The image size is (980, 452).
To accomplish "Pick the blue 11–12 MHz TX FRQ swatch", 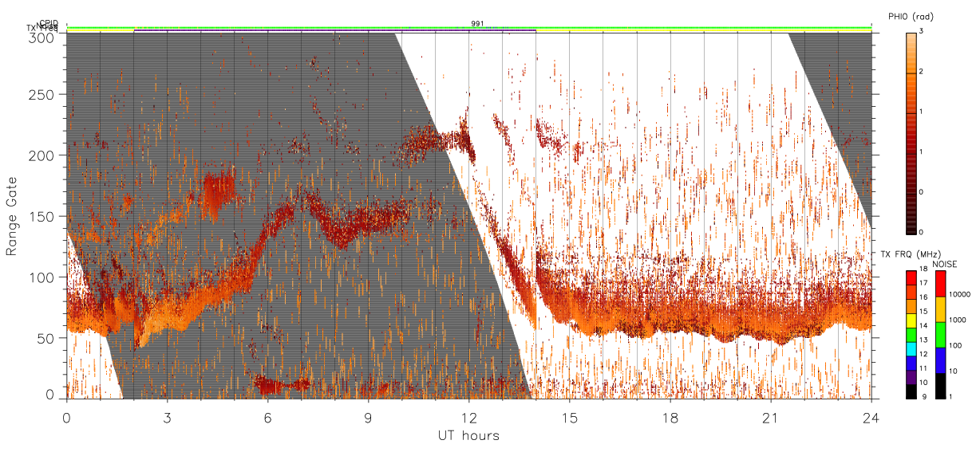I will pyautogui.click(x=911, y=362).
